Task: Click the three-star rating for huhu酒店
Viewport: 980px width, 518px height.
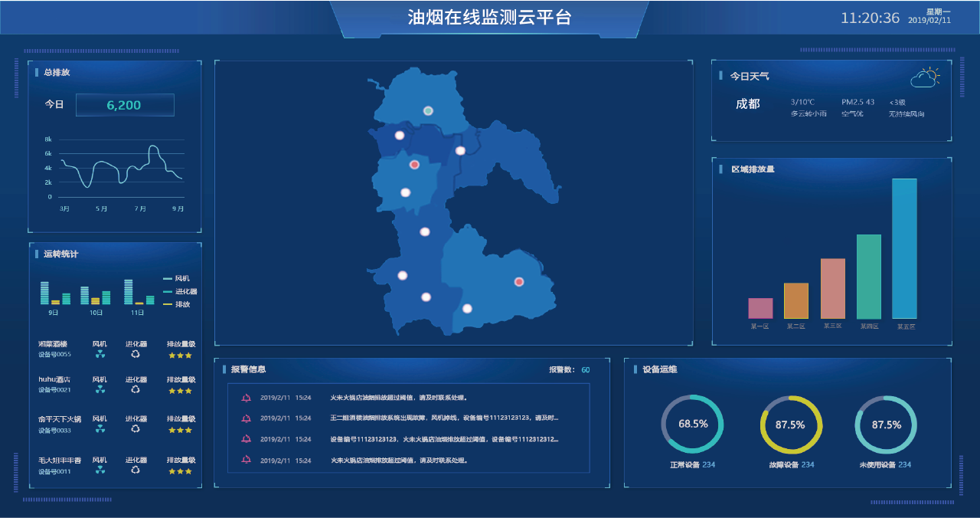Action: click(181, 390)
